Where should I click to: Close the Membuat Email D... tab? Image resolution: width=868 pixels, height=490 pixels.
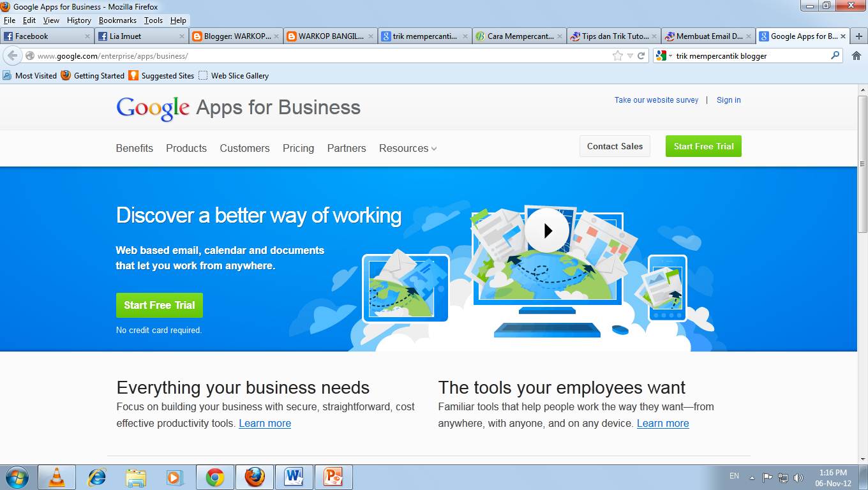[x=749, y=36]
